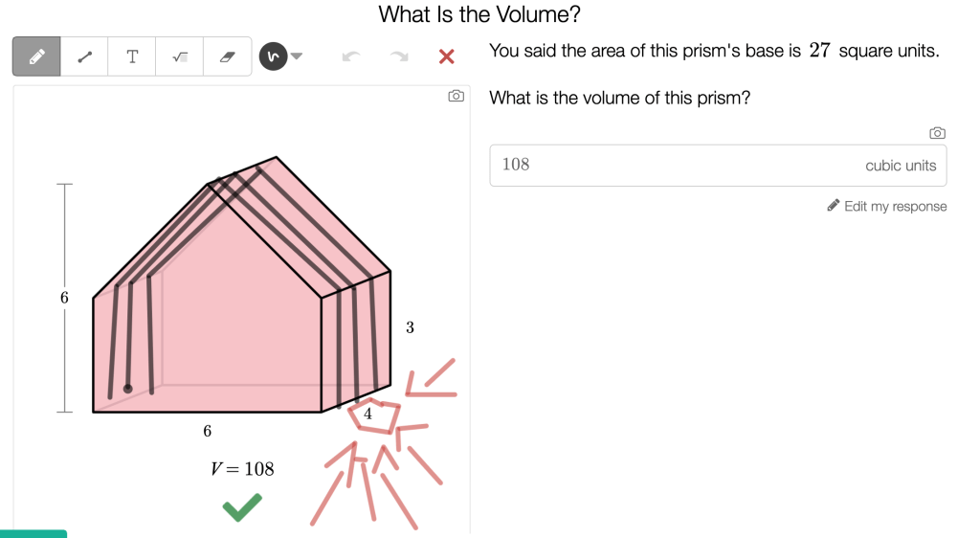Screen dimensions: 980x538
Task: Select the line segment tool
Action: pos(84,56)
